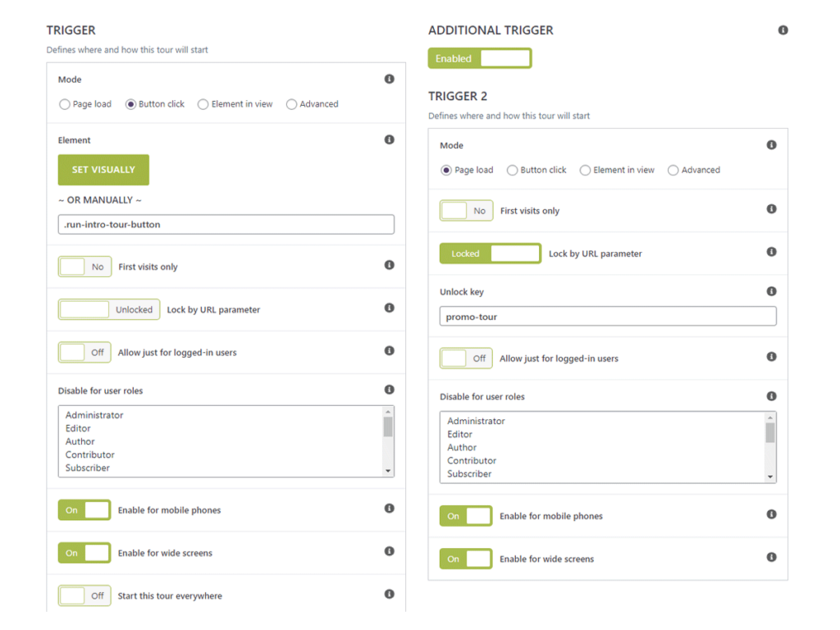Toggle the Additional Trigger Enabled switch
Screen dimensions: 840x630
tap(480, 58)
